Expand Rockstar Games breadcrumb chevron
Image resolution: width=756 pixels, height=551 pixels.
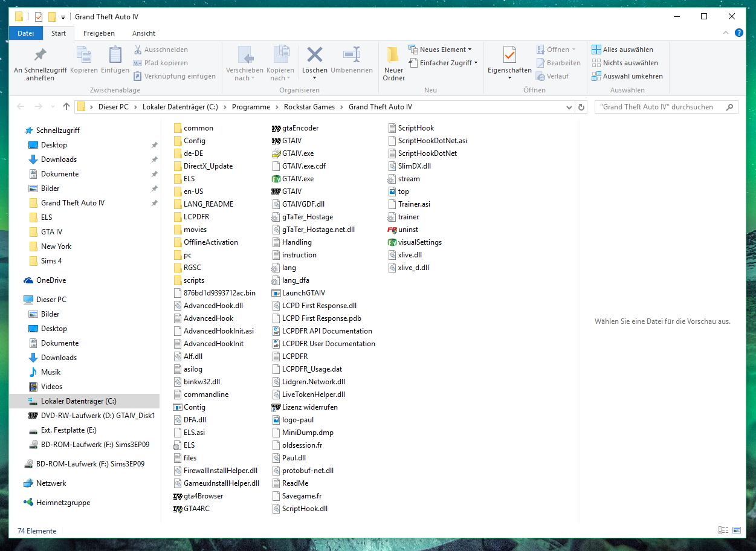(x=343, y=107)
